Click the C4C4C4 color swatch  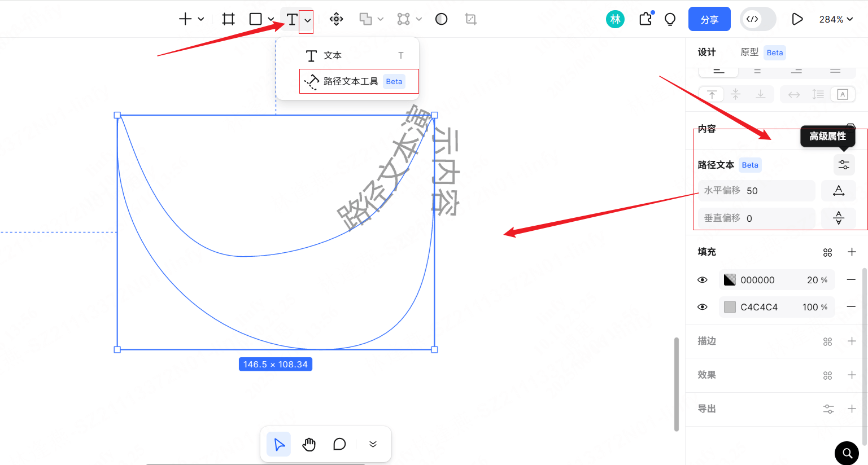[x=730, y=307]
